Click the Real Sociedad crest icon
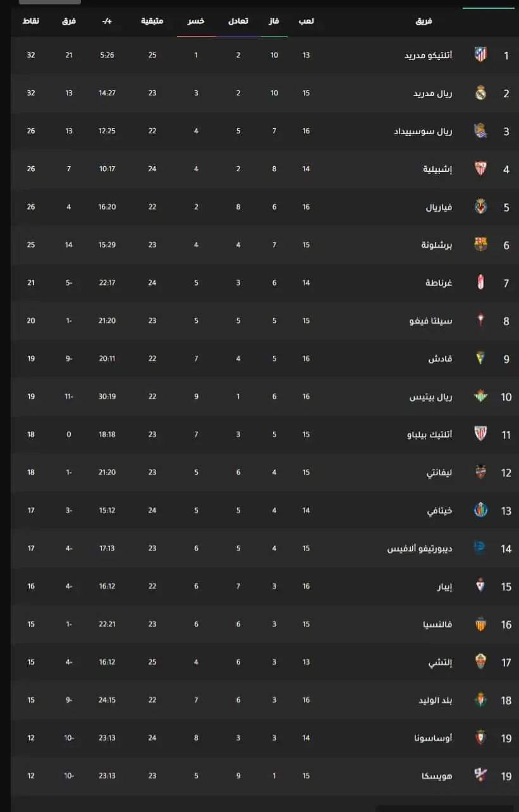Screen dimensions: 519x812 (481, 131)
